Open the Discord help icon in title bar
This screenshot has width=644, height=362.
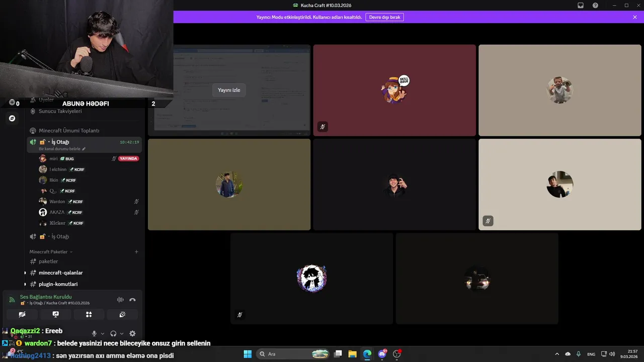[x=595, y=6]
